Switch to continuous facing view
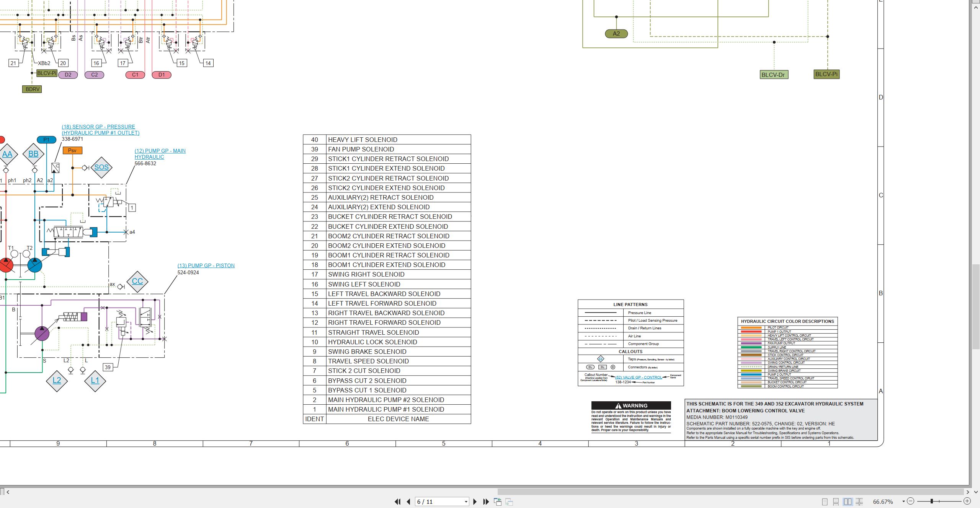The image size is (980, 508). [859, 501]
